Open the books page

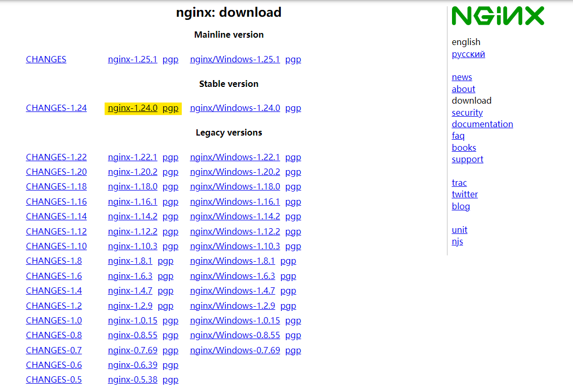coord(464,148)
